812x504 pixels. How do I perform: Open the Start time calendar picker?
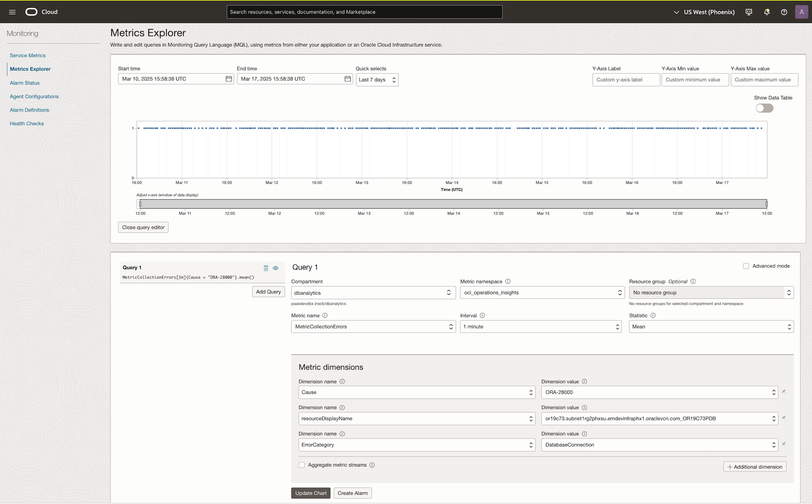point(229,79)
